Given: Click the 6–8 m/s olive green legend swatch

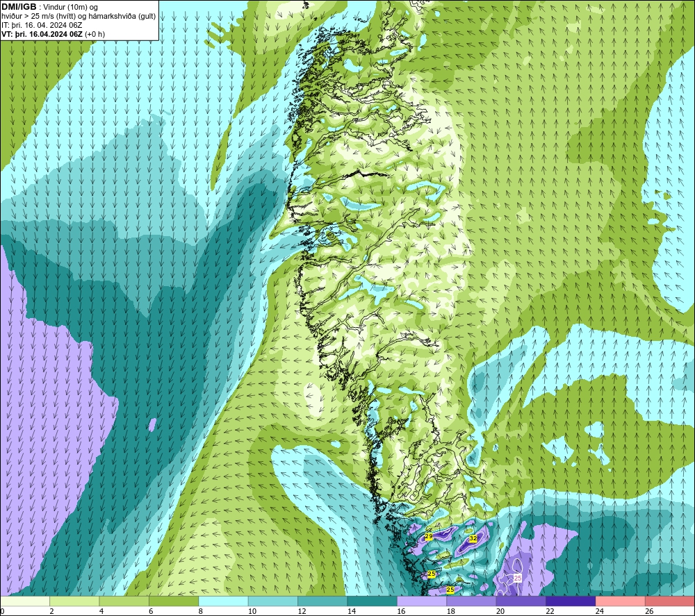Looking at the screenshot, I should [x=174, y=601].
